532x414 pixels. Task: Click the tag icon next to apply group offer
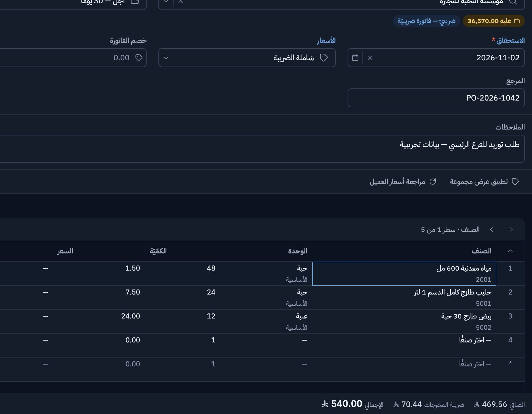pos(515,182)
